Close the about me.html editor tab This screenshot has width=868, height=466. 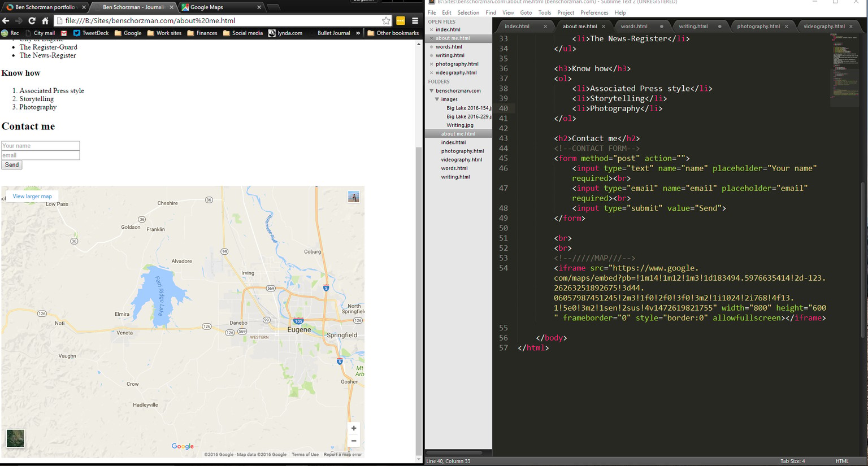pos(604,26)
